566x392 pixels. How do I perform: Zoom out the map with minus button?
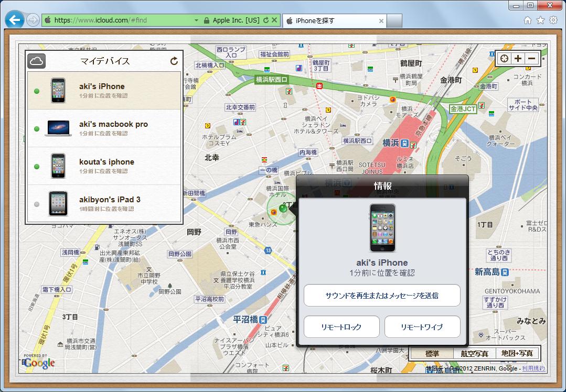pos(531,58)
